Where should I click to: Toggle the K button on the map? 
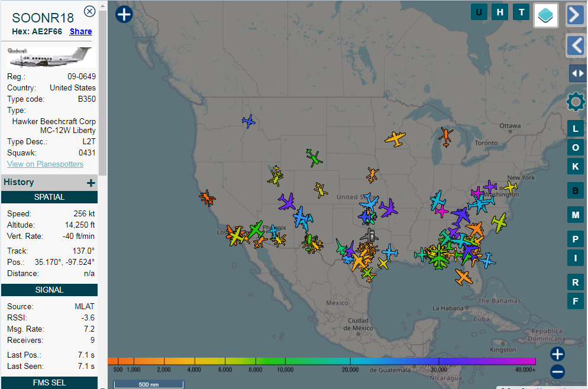click(576, 166)
